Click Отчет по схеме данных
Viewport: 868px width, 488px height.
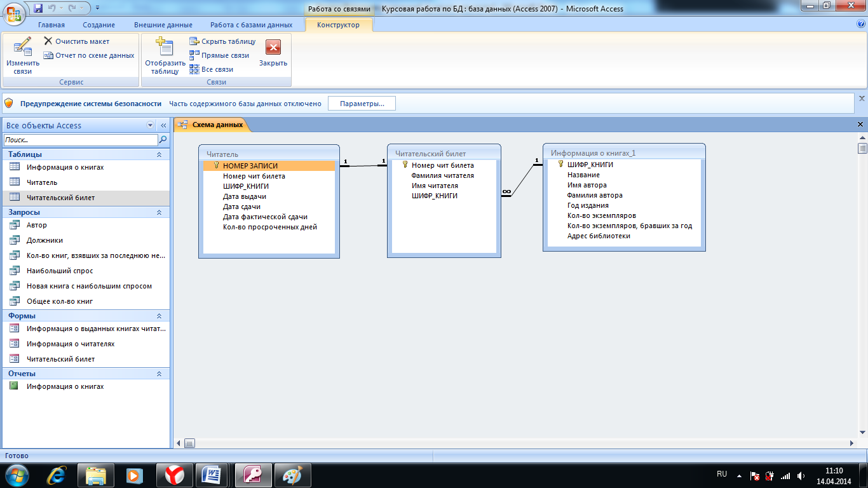(x=89, y=55)
